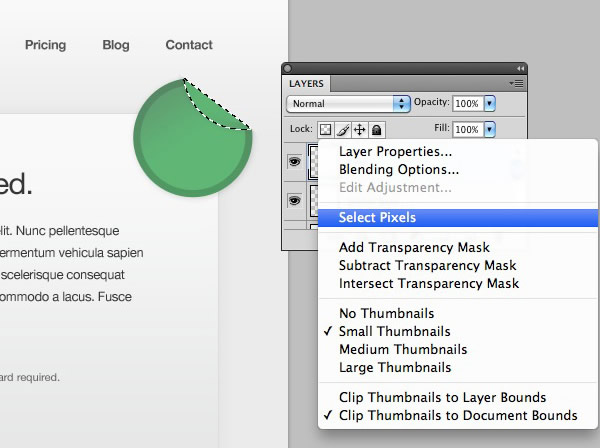Choose Subtract Transparency Mask

coord(458,266)
